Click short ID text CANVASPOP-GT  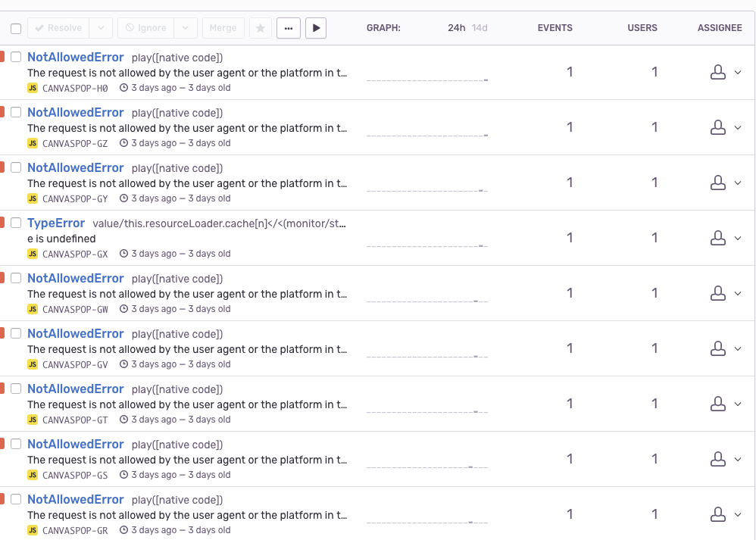point(75,420)
